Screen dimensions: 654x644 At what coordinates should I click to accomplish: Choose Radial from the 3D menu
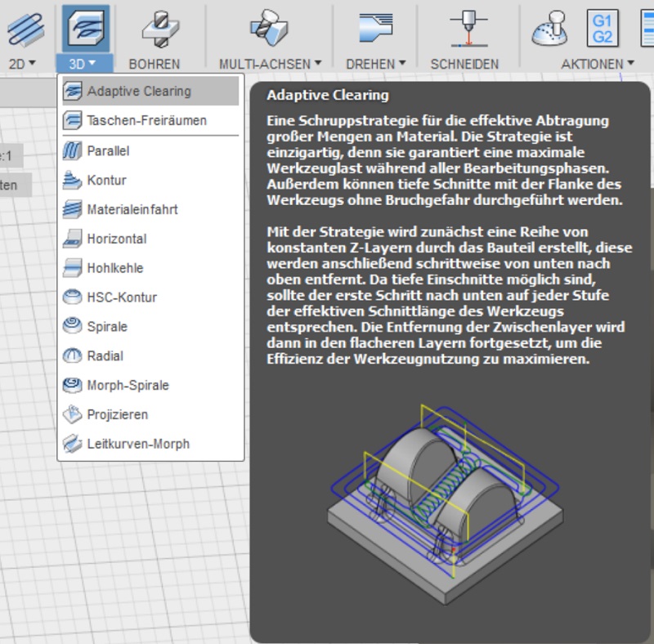click(150, 356)
